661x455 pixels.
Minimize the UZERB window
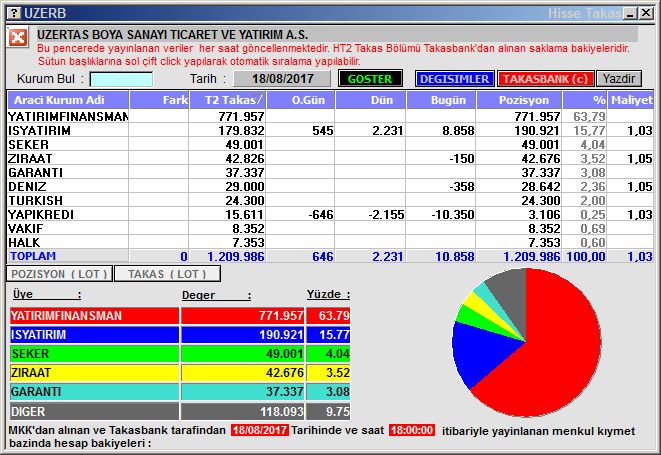pos(631,13)
